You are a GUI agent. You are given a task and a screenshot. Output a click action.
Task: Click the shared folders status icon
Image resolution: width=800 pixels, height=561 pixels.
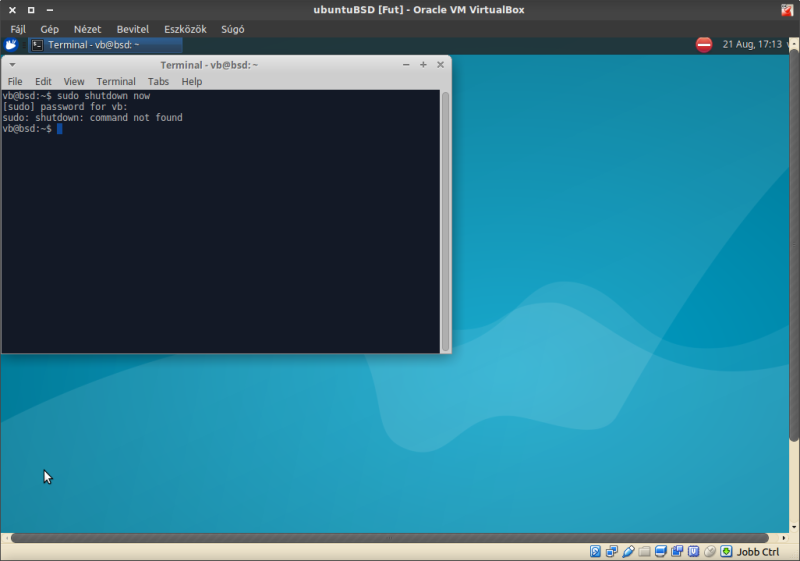coord(644,551)
